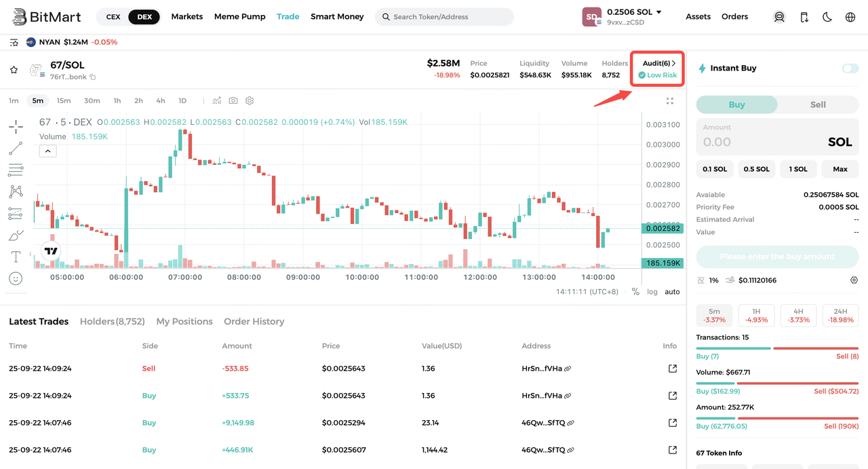
Task: Toggle the Instant Buy switch
Action: (x=850, y=69)
